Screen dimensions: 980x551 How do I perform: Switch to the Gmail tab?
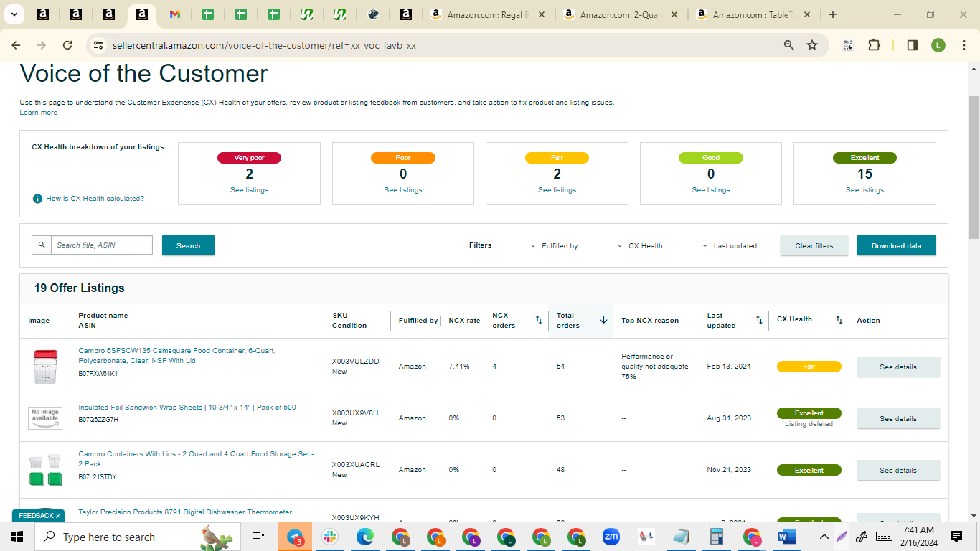point(175,14)
